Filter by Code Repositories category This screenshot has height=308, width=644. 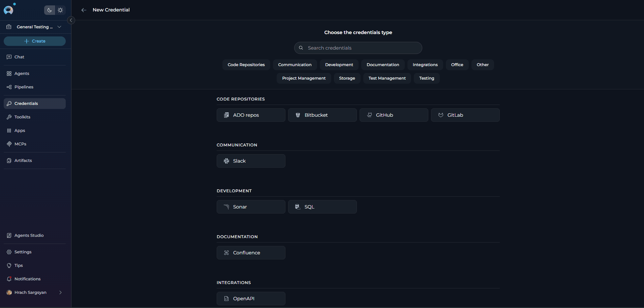(246, 65)
